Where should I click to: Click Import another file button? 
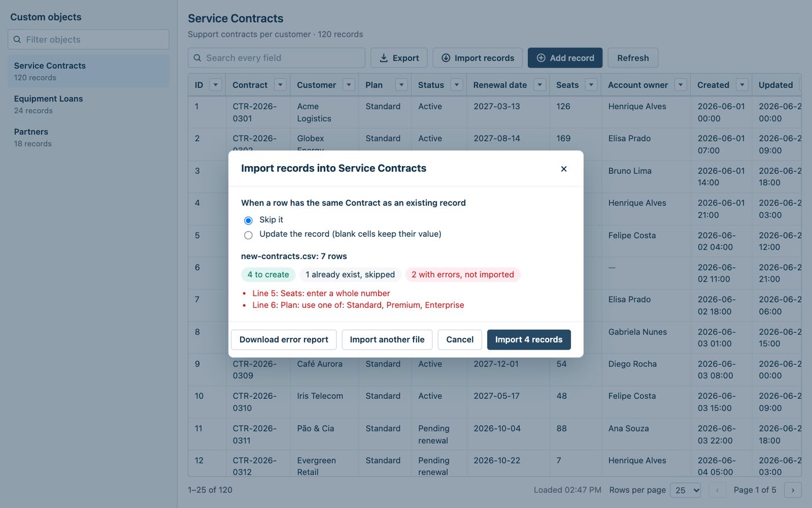(387, 340)
